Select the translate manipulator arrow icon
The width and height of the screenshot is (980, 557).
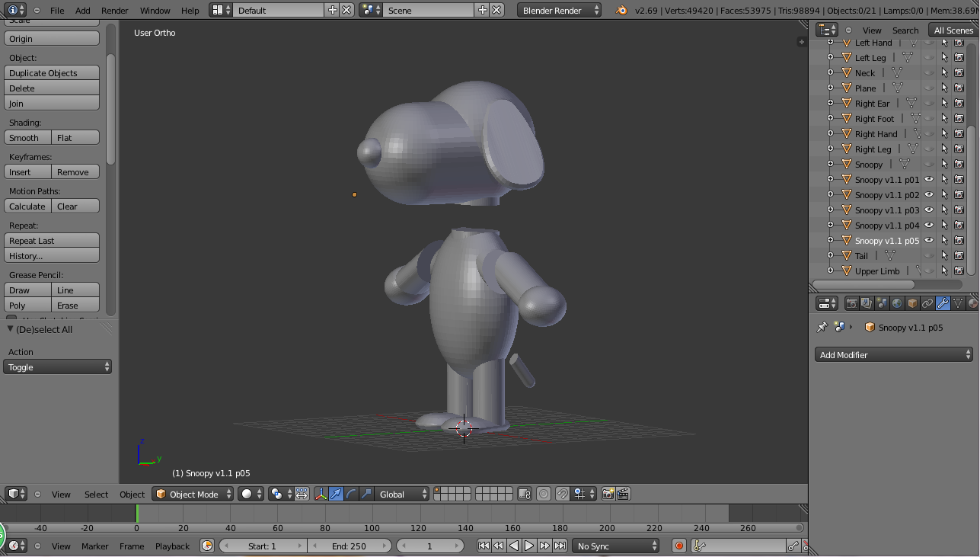point(336,494)
